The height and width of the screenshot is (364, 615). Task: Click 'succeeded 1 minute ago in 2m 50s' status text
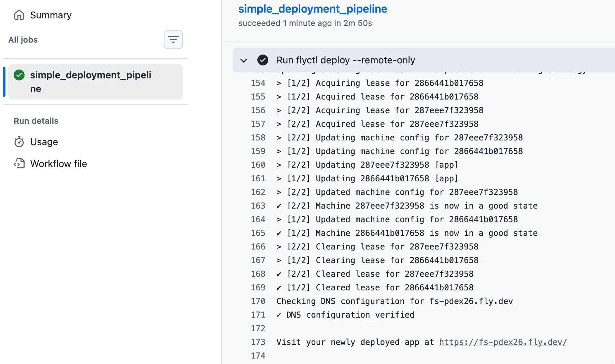point(305,23)
